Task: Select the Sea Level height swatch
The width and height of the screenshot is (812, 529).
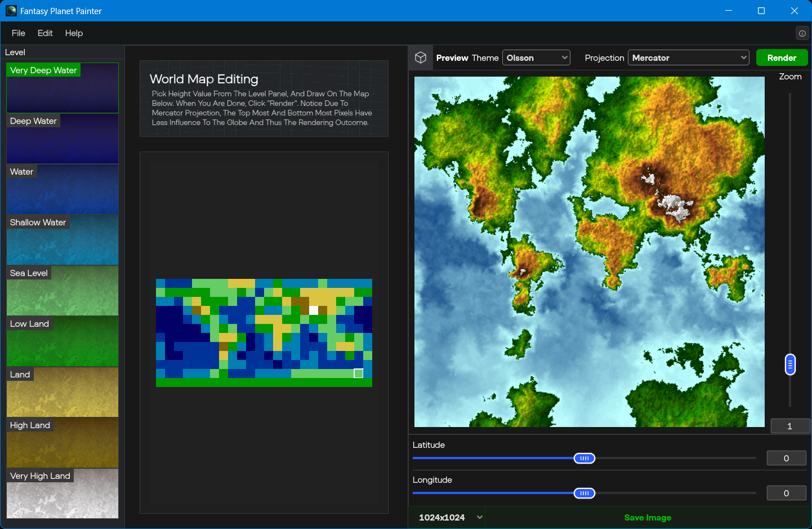Action: click(63, 291)
